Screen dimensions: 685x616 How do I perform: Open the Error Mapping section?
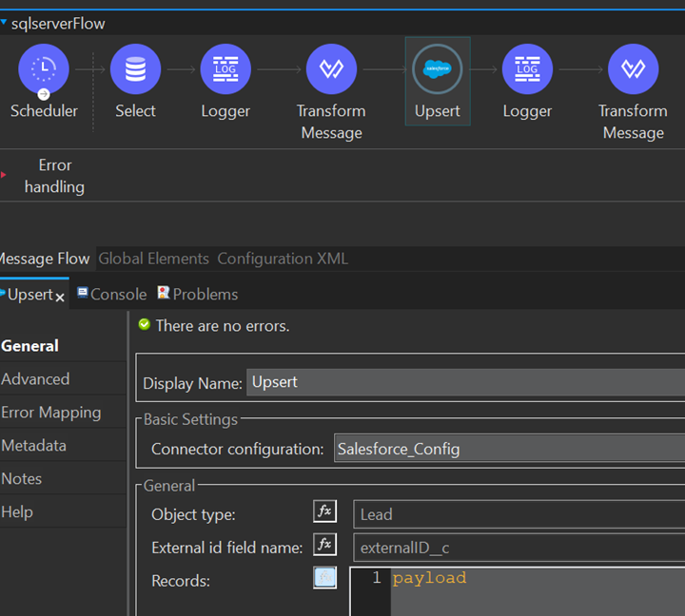tap(50, 413)
